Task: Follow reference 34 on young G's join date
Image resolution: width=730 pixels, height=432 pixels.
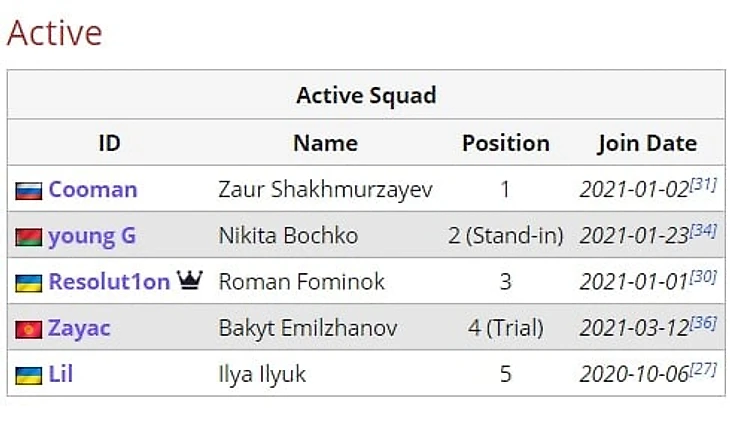Action: tap(703, 230)
